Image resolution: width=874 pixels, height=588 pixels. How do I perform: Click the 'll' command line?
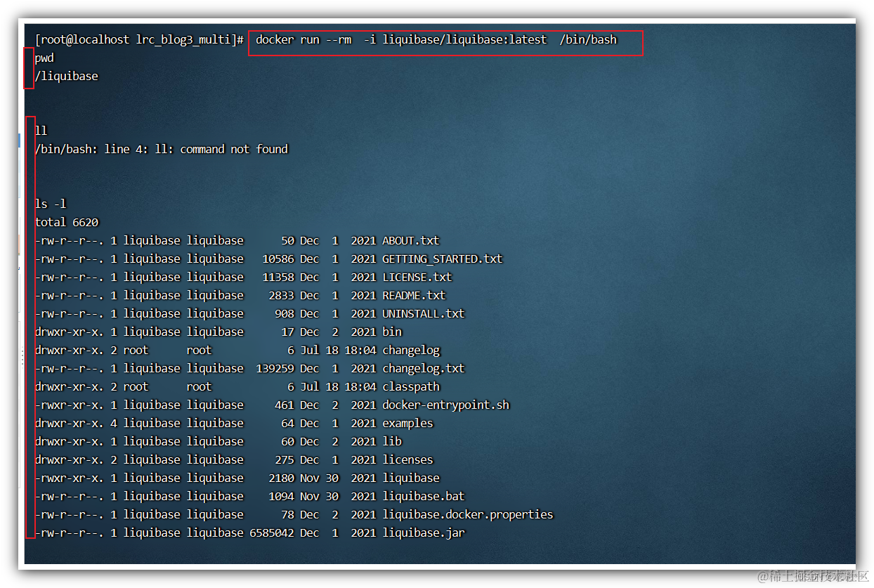coord(41,131)
